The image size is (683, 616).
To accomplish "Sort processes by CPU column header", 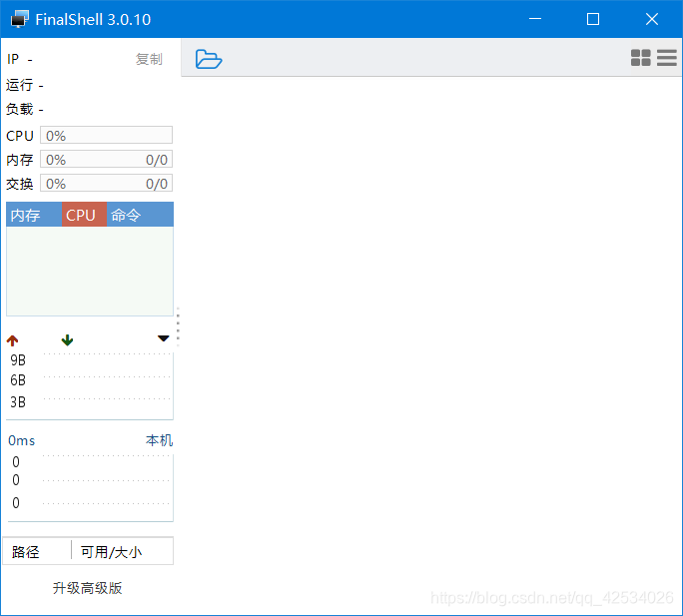I will point(84,215).
